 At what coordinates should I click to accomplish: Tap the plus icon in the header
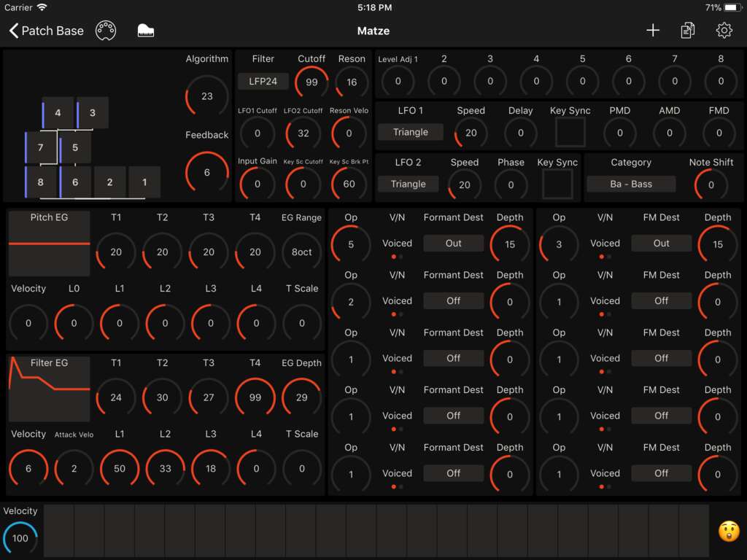653,31
